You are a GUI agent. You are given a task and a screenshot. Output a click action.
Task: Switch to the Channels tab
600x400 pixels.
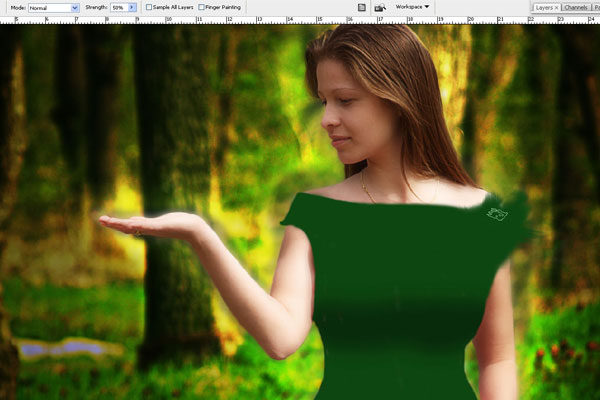576,7
